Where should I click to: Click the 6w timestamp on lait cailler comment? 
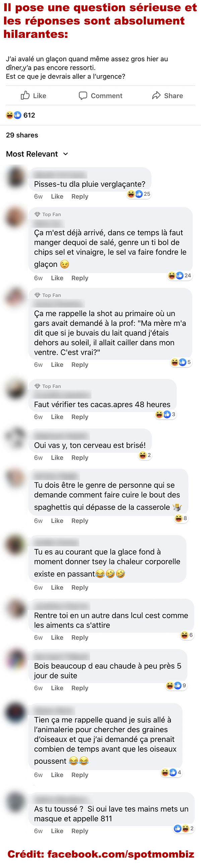coord(39,364)
